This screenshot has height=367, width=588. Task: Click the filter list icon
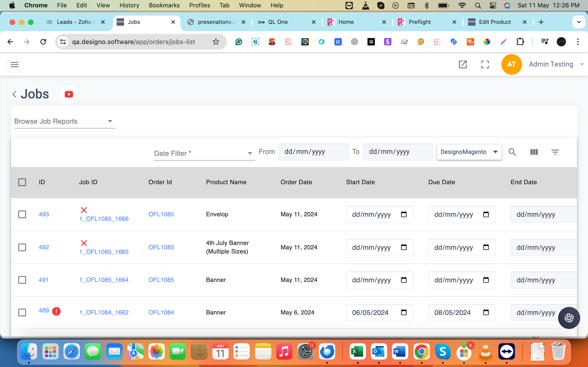coord(555,152)
